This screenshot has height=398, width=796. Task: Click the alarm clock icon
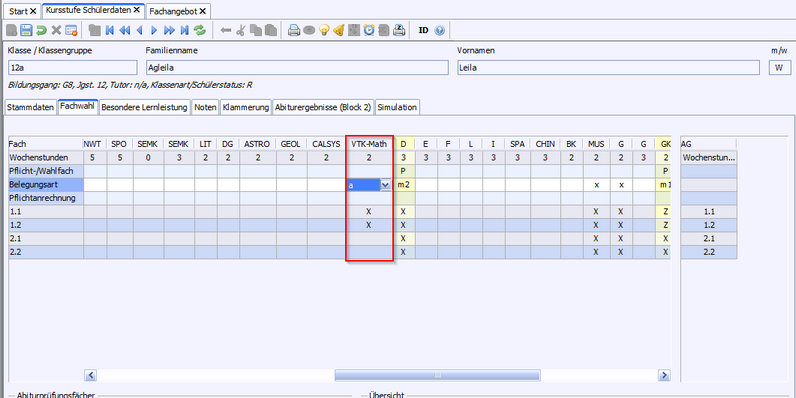[x=369, y=30]
